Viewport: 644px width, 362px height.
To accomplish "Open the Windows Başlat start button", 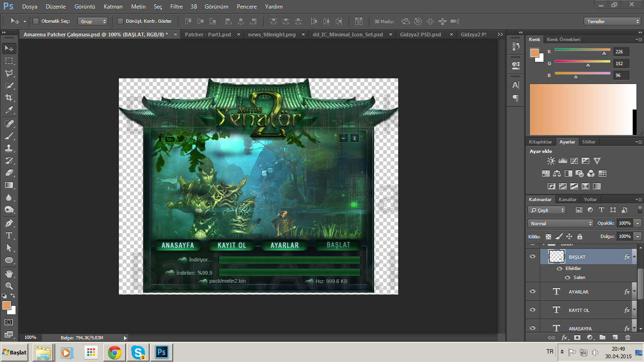I will [15, 353].
